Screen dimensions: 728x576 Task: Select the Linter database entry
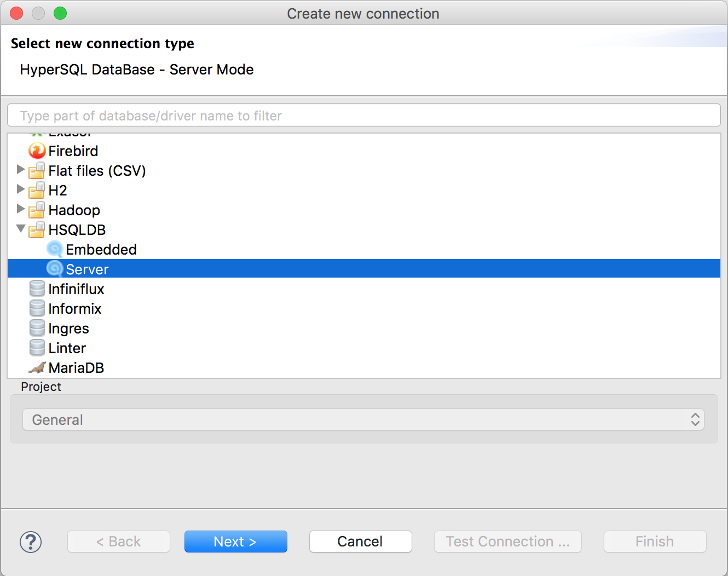(x=67, y=348)
